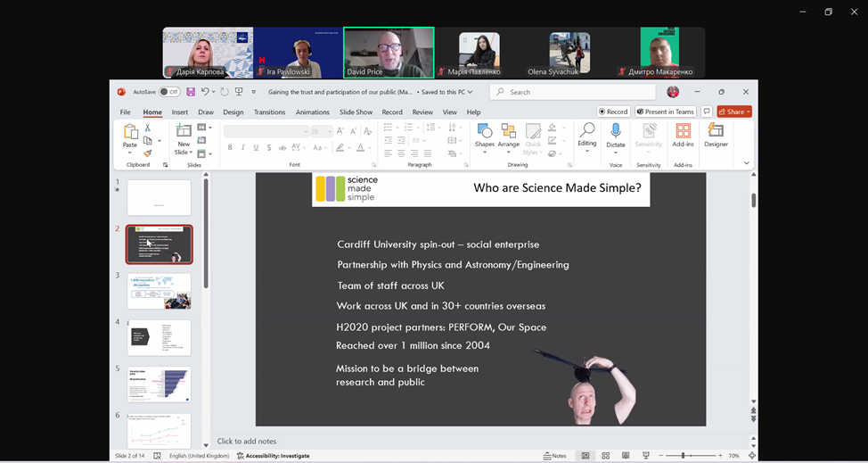868x463 pixels.
Task: Switch to the Review tab
Action: pos(422,112)
